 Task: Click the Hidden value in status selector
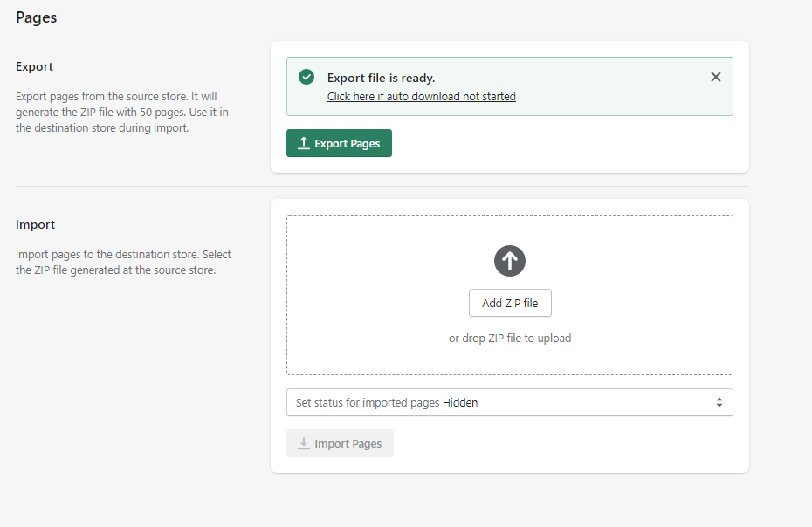[x=460, y=403]
